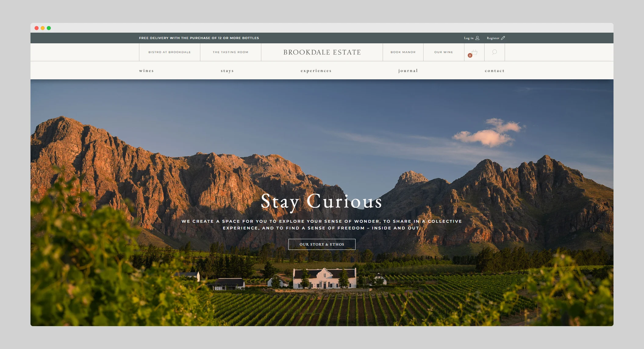Open the wines menu
Screen dimensions: 644x349
click(x=146, y=71)
